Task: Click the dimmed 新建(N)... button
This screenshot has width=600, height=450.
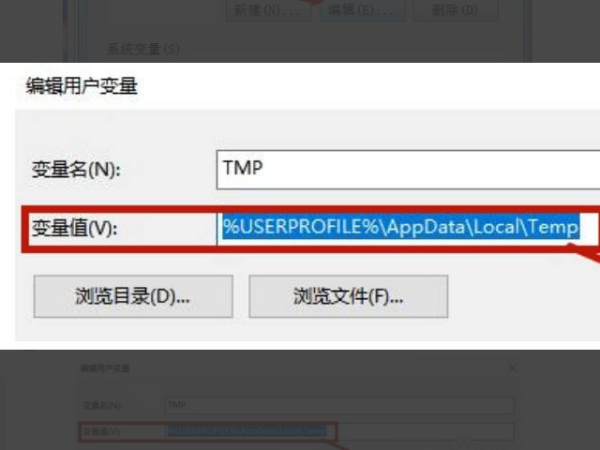Action: coord(268,10)
